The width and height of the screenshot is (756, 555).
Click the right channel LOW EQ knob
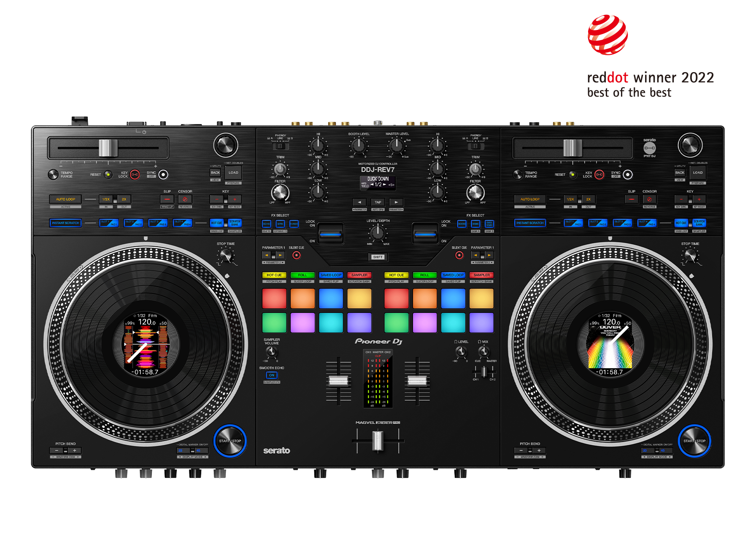point(437,192)
